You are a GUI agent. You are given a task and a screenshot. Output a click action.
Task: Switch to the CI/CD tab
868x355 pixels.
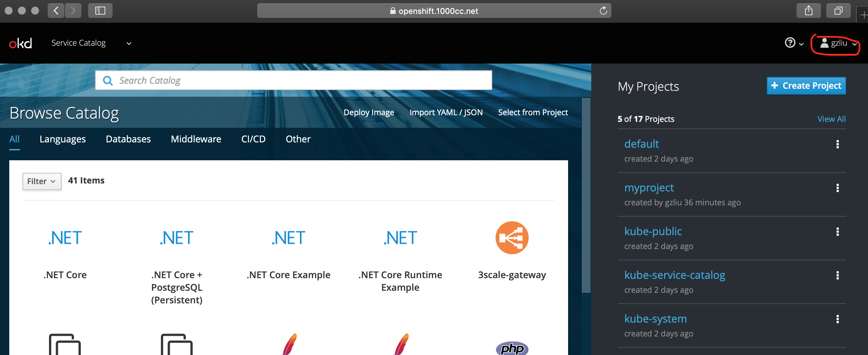coord(253,139)
